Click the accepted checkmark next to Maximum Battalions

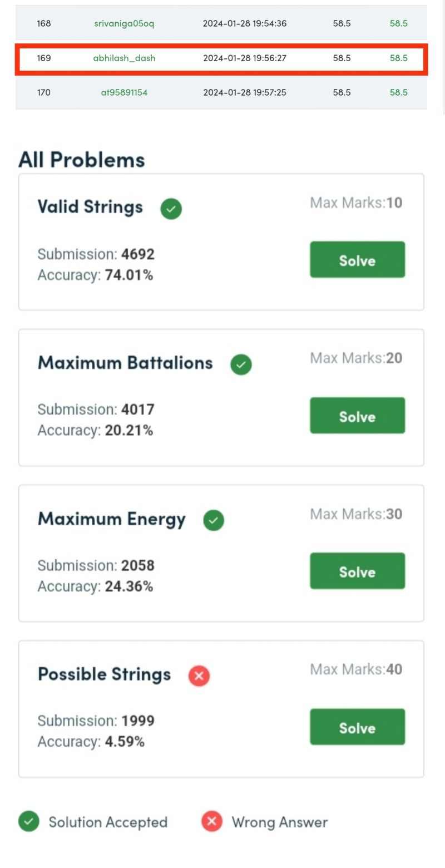241,364
